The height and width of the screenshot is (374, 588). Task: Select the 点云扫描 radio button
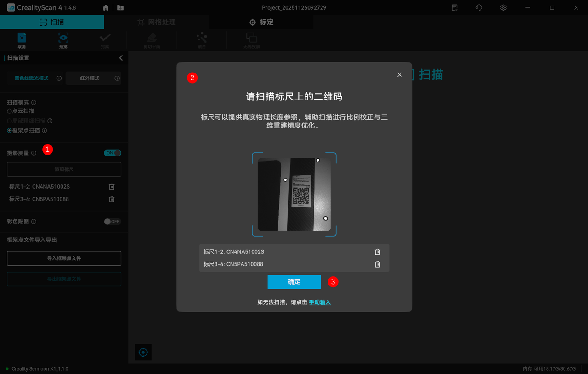coord(10,111)
